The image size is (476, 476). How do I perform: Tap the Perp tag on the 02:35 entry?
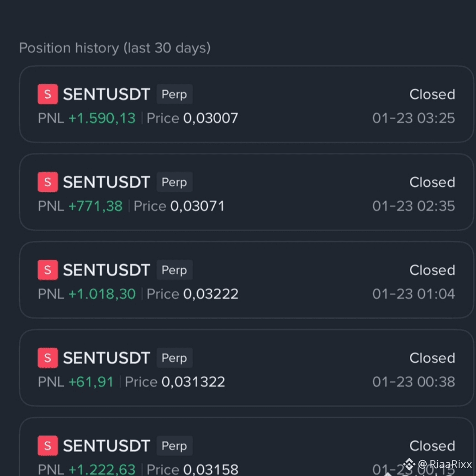(175, 182)
